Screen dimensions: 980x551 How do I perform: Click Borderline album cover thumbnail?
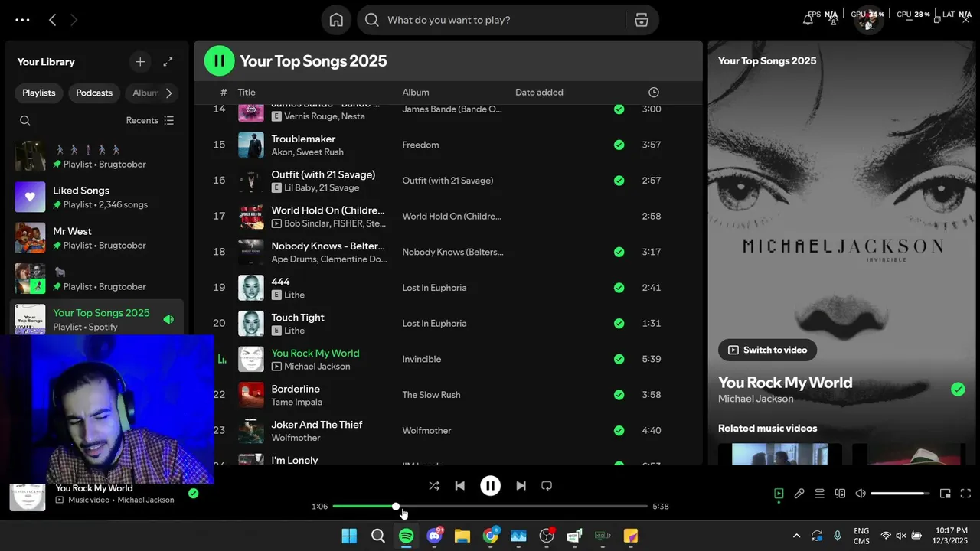[251, 395]
